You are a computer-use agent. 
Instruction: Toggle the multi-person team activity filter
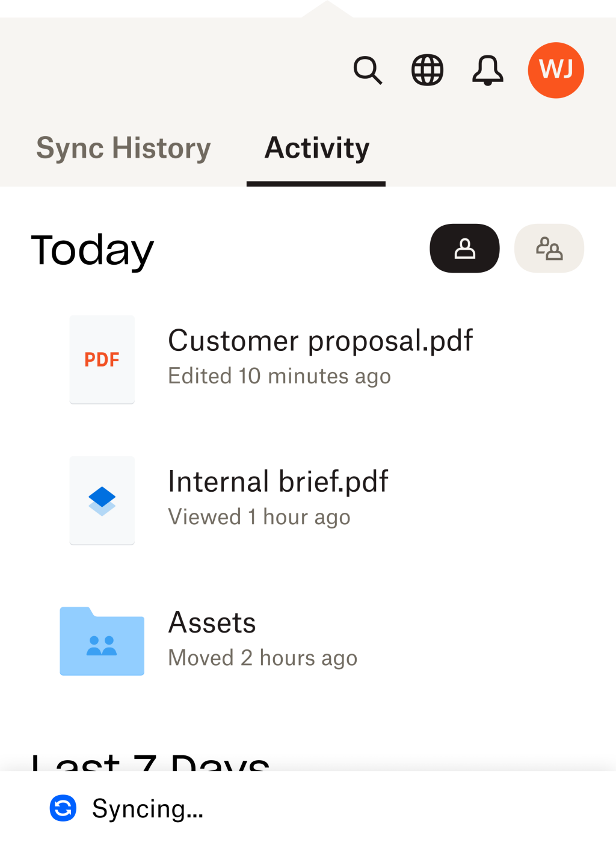pyautogui.click(x=549, y=249)
